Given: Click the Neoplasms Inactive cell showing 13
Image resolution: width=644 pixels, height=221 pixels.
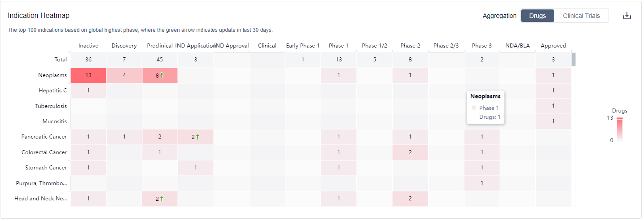Looking at the screenshot, I should [x=88, y=75].
